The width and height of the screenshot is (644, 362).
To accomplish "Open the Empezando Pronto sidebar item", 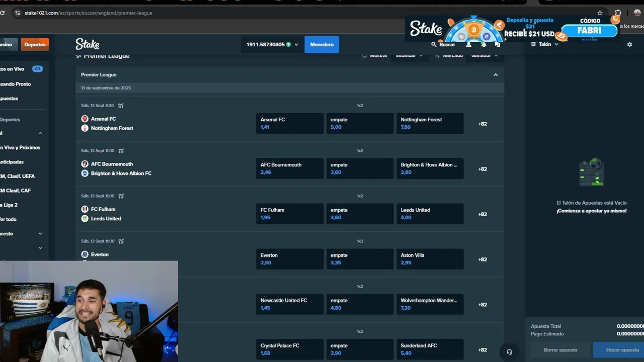I will pyautogui.click(x=16, y=84).
